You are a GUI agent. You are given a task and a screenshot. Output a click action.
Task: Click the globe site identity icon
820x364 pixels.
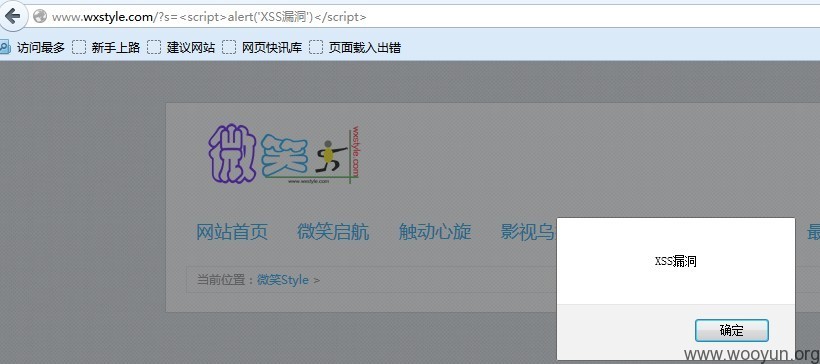tap(40, 17)
